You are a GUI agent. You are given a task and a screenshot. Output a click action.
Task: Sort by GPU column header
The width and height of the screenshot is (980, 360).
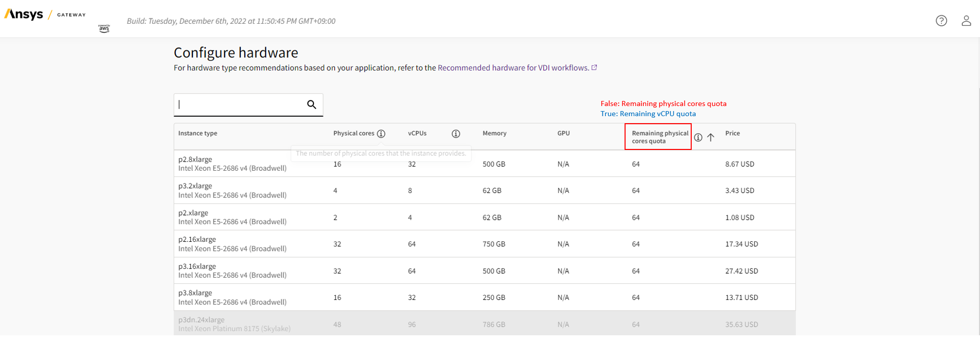[563, 133]
